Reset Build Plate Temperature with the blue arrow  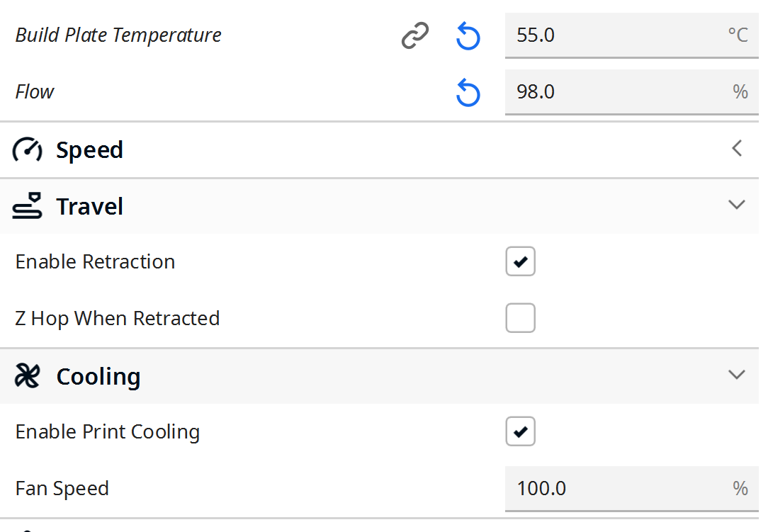(x=468, y=35)
